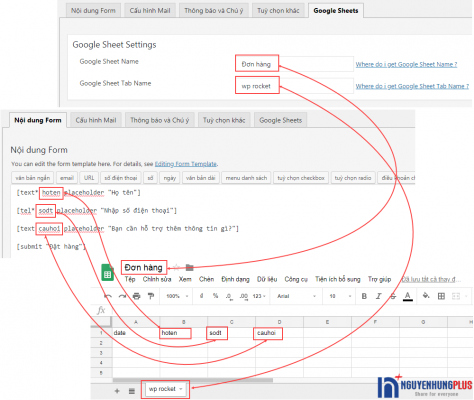Click 'Đã lưu tất cả thay đ...' status link
The image size is (474, 400).
[431, 279]
